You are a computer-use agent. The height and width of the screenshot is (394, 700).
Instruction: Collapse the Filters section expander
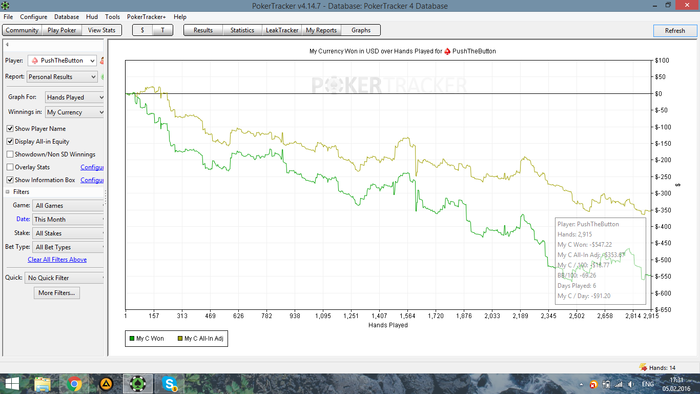[8, 192]
